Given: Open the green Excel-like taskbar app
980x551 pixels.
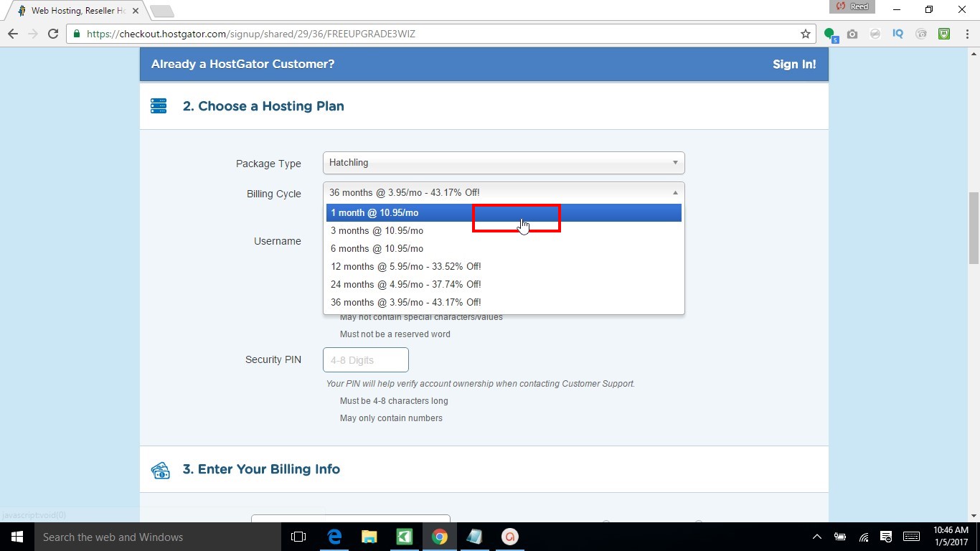Looking at the screenshot, I should click(x=405, y=537).
